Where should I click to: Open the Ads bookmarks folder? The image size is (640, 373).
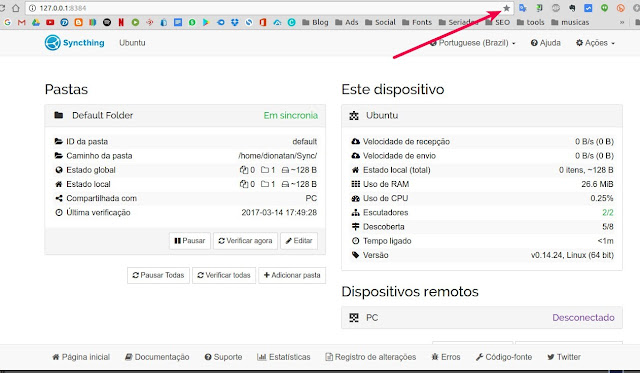347,22
